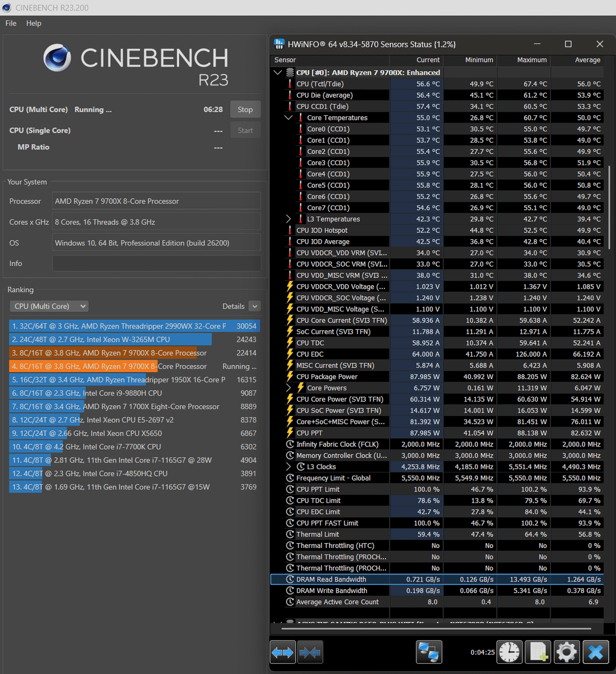Click the shrink columns inward-arrows icon

coord(310,652)
